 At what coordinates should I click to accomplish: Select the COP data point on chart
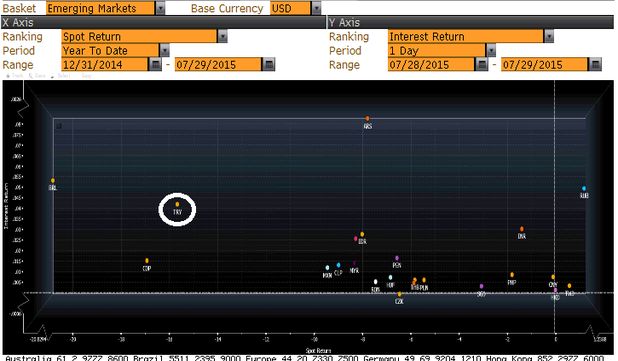[147, 261]
